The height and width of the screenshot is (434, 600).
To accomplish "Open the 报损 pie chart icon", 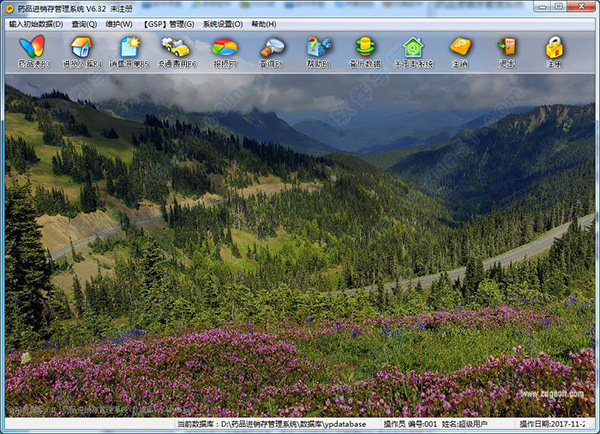I will pos(224,51).
